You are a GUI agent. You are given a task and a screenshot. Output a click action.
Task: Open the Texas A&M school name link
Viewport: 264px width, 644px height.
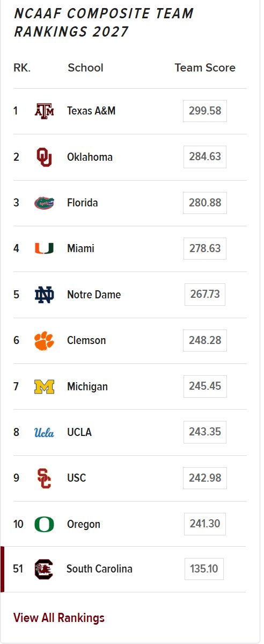click(x=91, y=111)
